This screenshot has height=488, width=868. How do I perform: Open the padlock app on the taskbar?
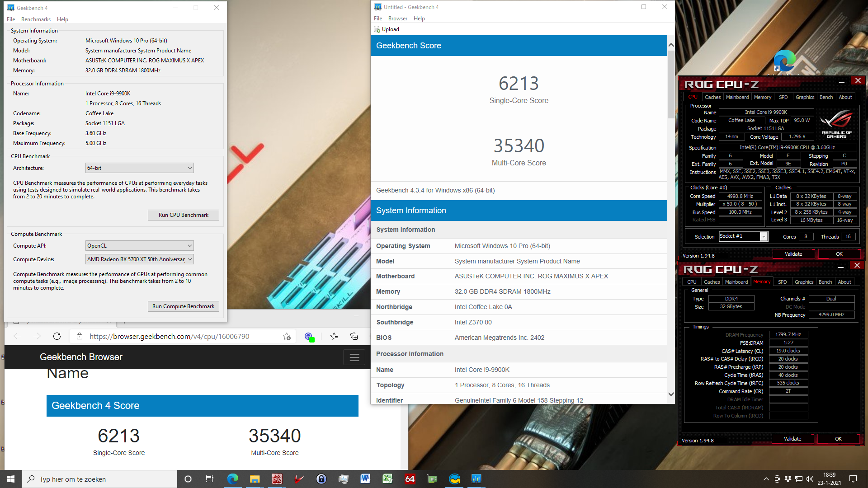[321, 479]
